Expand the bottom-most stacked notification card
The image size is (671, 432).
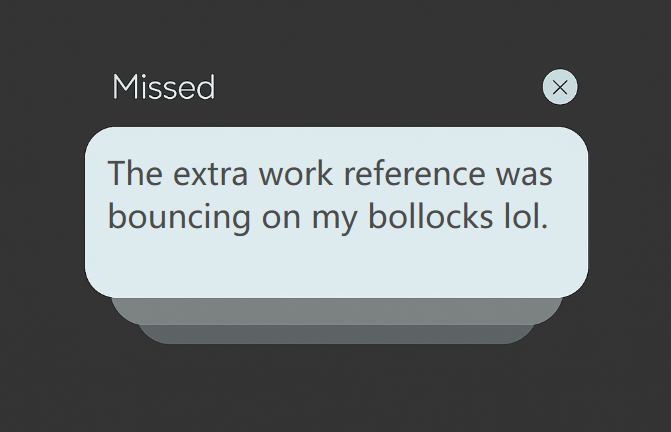pyautogui.click(x=336, y=334)
